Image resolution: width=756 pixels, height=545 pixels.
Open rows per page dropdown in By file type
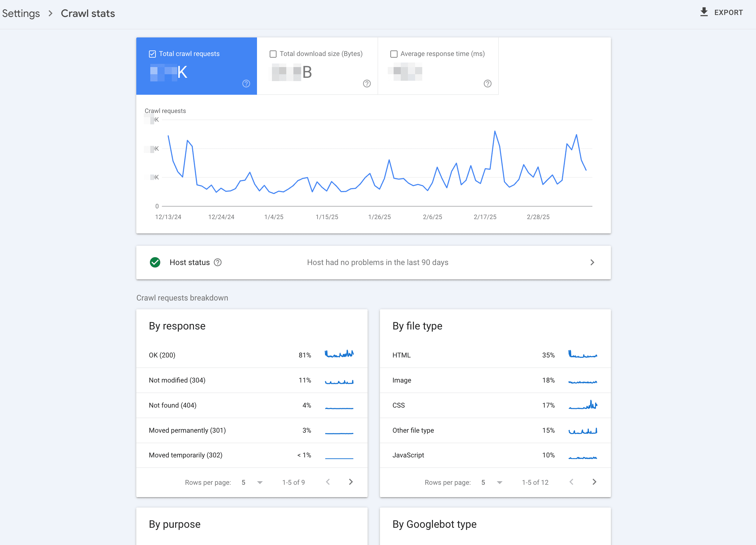tap(499, 482)
